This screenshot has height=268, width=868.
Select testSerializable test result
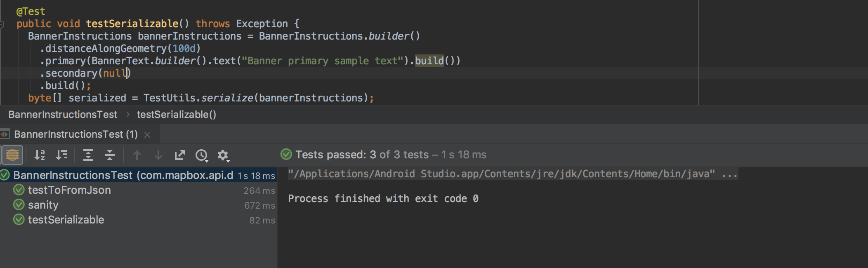pos(66,220)
